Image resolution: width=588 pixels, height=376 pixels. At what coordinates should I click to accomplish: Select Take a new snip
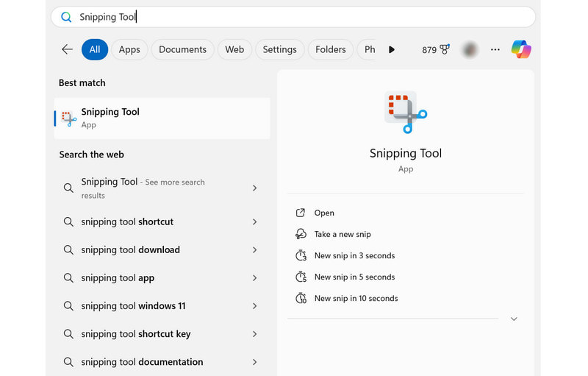click(343, 234)
